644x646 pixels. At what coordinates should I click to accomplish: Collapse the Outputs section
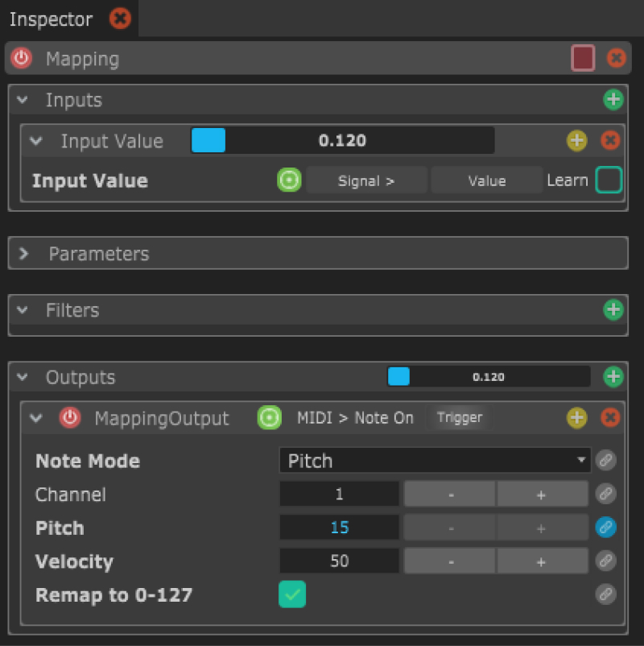23,377
